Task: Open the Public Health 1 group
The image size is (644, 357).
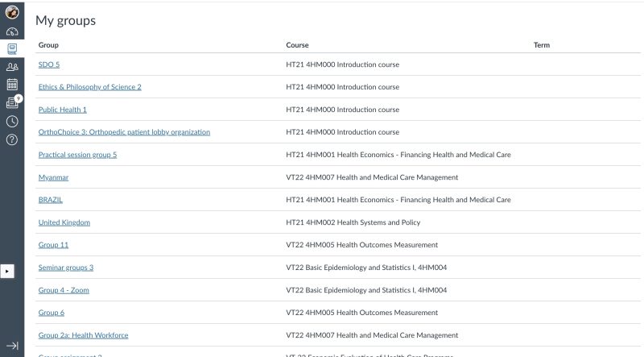Action: (62, 110)
